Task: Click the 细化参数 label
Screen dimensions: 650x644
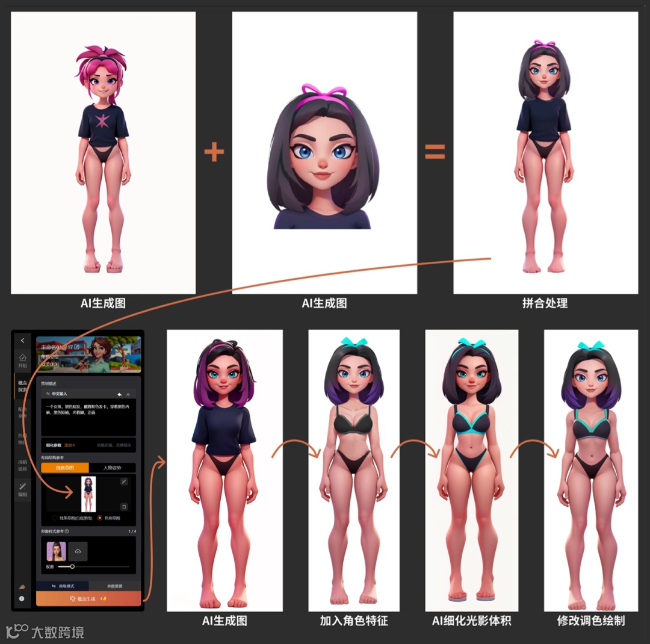Action: point(54,445)
